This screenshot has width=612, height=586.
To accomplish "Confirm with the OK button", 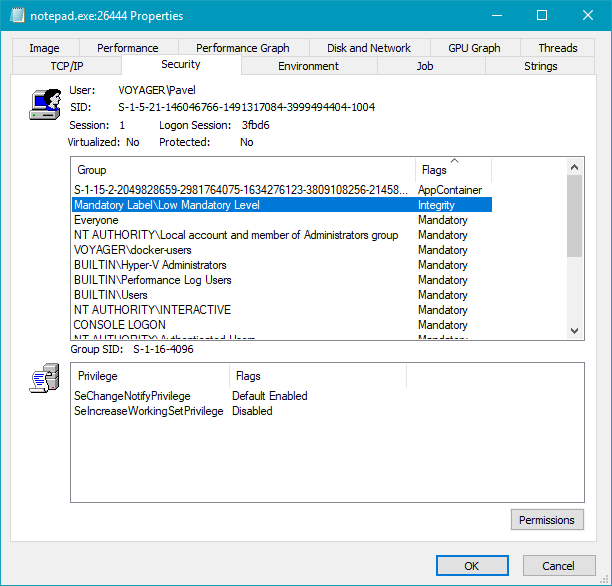I will tap(472, 565).
